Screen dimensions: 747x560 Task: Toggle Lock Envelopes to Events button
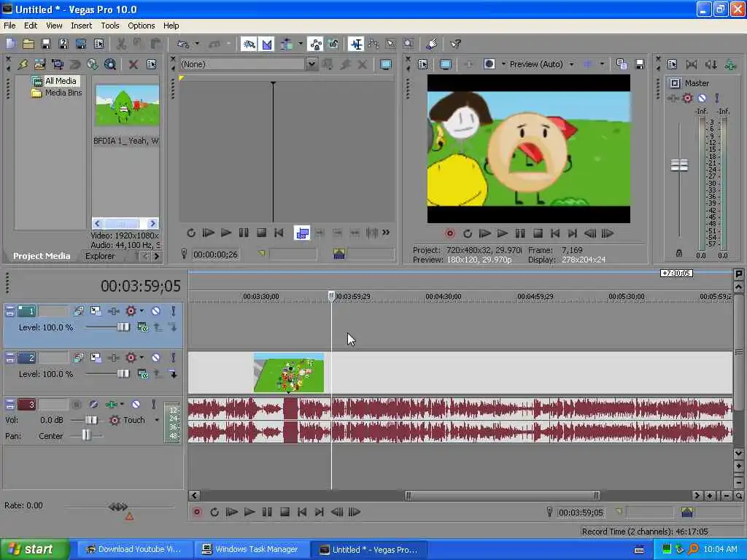pos(315,44)
